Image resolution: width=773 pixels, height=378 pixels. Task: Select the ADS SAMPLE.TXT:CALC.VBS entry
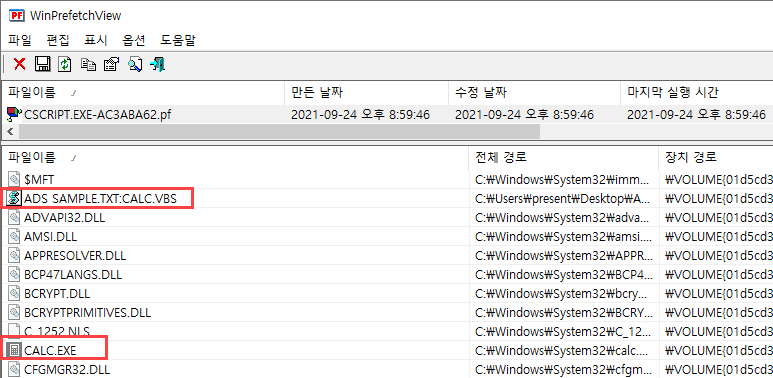(x=100, y=199)
